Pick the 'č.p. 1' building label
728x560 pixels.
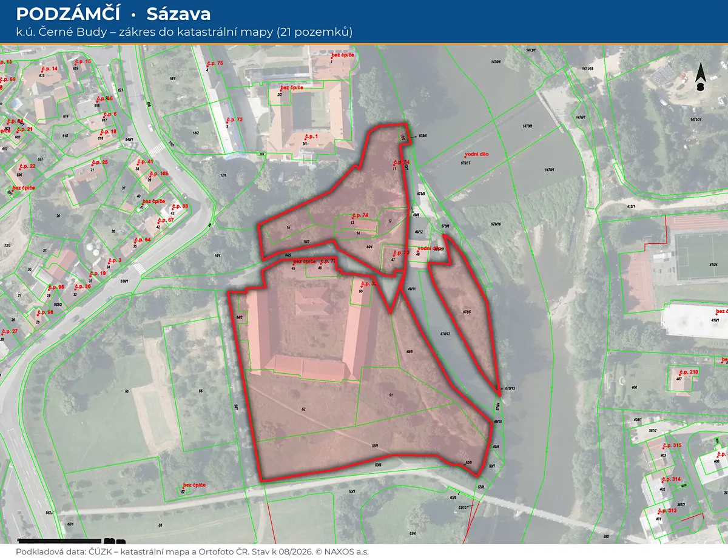311,137
